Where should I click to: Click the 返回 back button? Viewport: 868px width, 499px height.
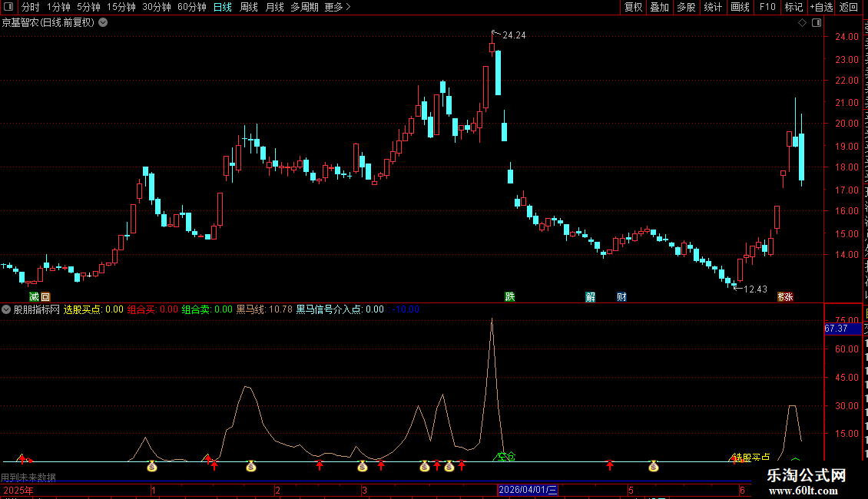pos(849,7)
